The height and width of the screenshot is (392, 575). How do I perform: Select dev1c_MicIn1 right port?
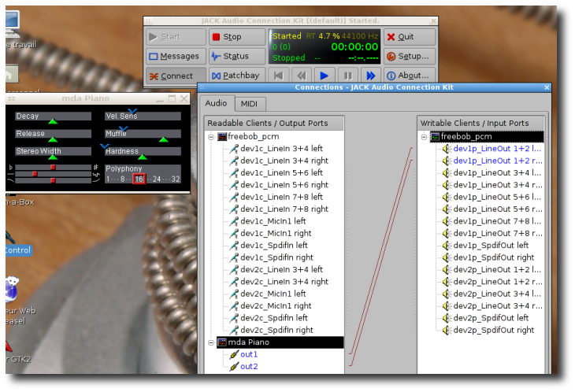coord(276,233)
